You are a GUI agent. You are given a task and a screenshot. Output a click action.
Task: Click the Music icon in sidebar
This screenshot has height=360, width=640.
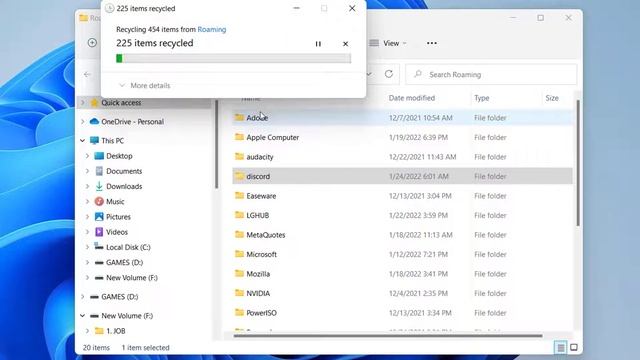point(99,201)
